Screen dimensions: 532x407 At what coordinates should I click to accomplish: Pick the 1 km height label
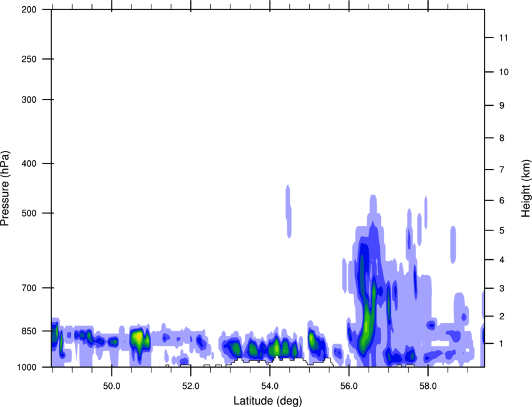(502, 344)
